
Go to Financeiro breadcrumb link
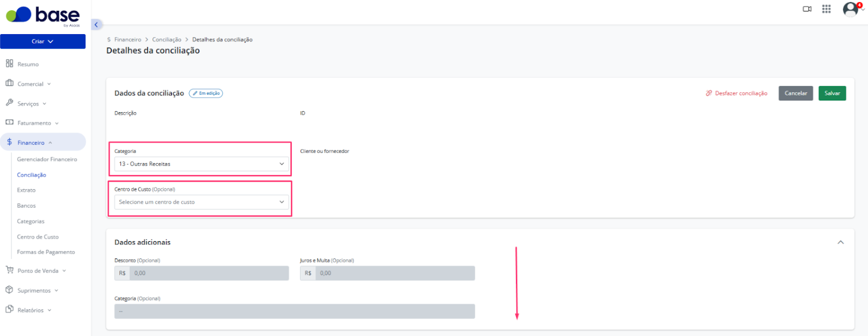click(127, 40)
